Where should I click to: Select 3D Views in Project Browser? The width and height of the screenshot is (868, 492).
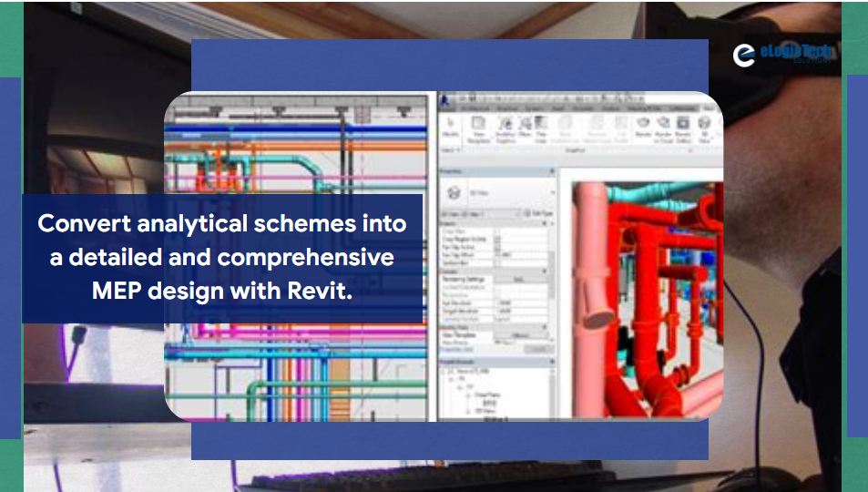[485, 411]
